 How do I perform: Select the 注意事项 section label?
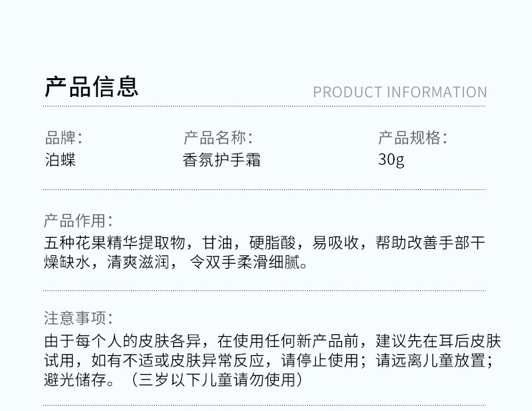coord(77,318)
